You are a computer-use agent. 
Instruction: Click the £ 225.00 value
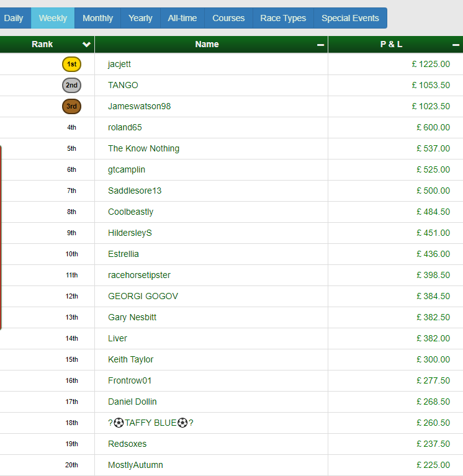pos(433,465)
